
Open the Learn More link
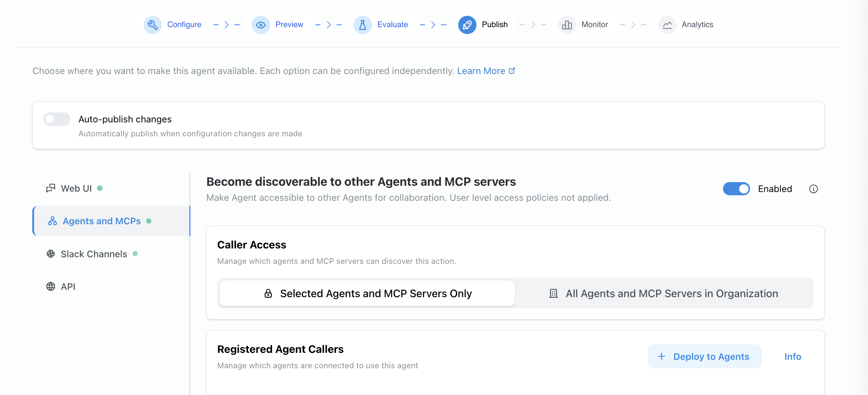481,70
